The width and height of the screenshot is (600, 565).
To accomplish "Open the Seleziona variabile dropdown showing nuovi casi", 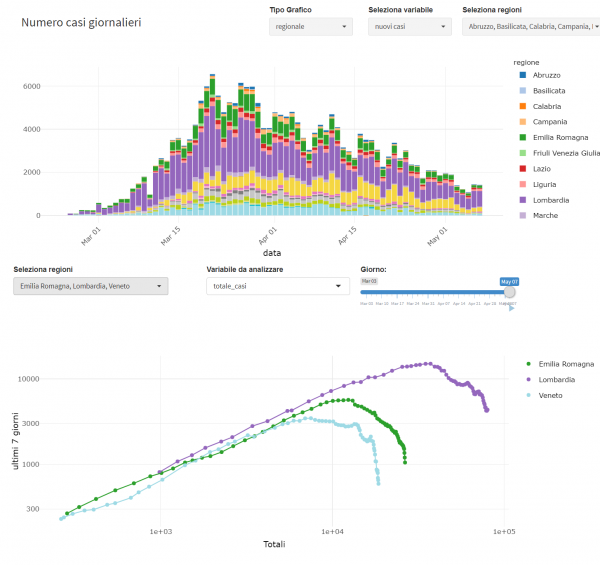I will pos(409,28).
